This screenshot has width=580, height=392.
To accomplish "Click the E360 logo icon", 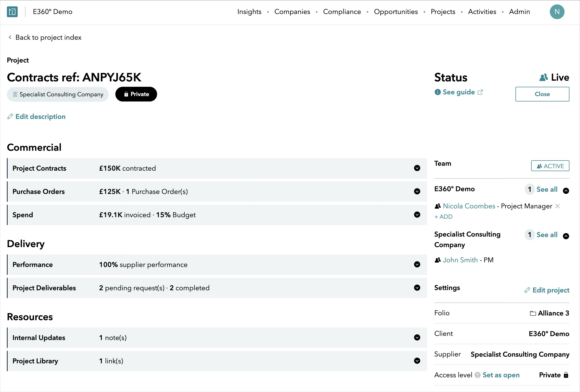I will click(12, 12).
